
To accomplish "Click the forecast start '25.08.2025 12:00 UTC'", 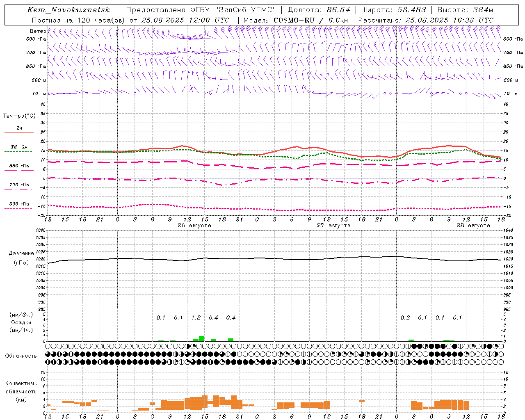I will [x=185, y=20].
